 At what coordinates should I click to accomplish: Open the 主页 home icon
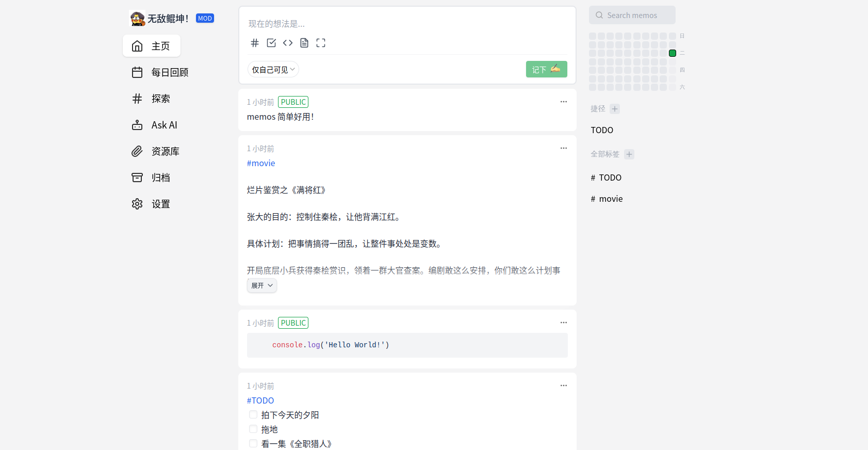[137, 46]
